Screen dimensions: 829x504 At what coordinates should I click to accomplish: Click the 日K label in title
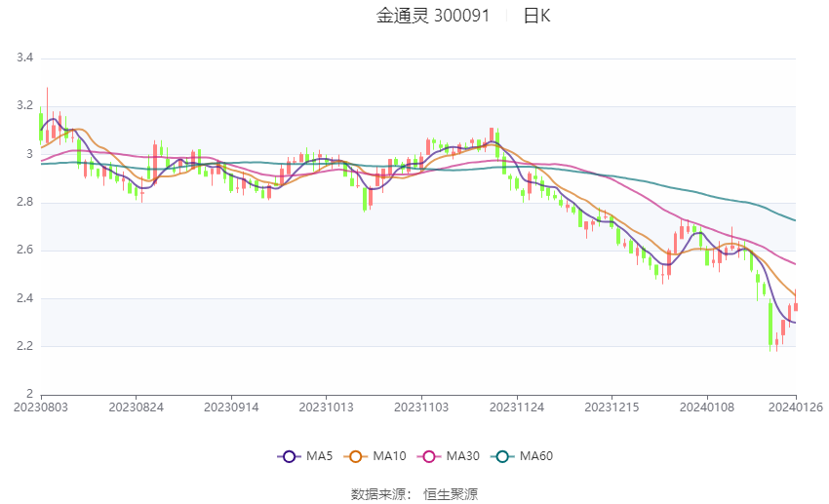pos(536,16)
